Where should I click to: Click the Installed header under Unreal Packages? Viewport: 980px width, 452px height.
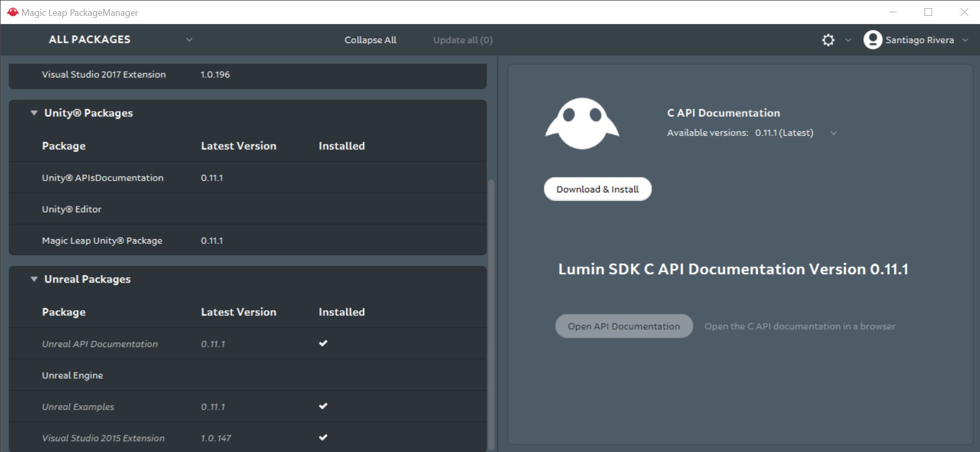341,312
